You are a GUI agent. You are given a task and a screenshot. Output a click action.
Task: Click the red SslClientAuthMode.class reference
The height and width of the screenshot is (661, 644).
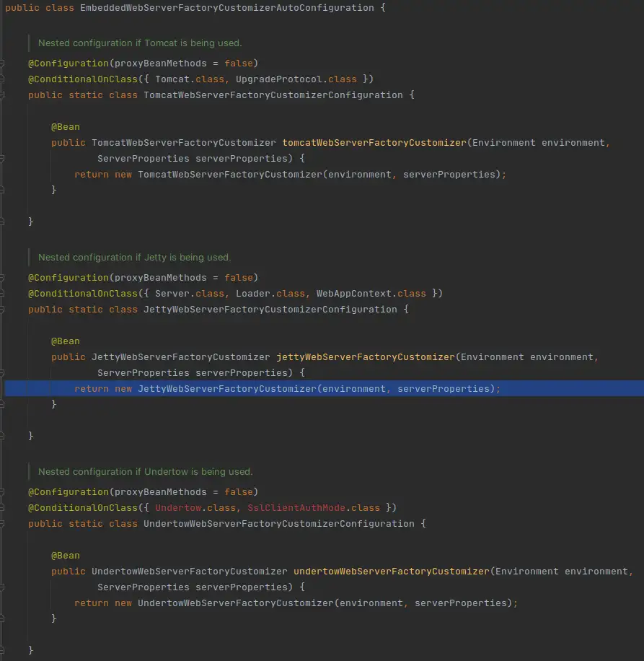pyautogui.click(x=314, y=508)
